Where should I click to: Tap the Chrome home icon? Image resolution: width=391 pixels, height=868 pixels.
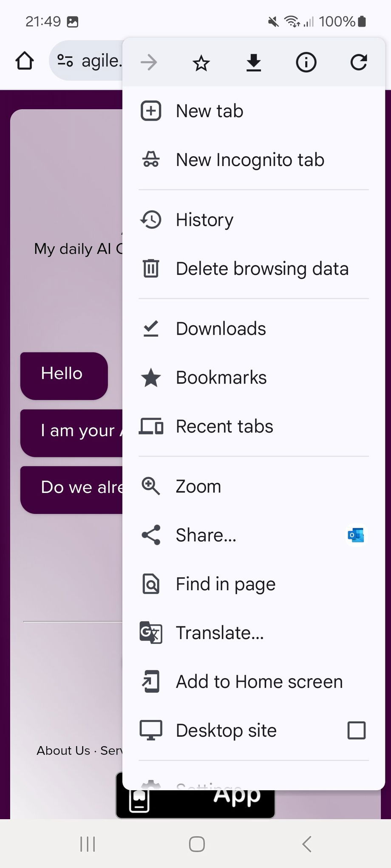point(25,61)
